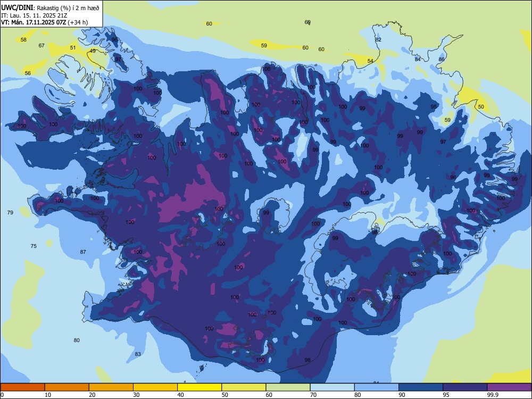Click the map value 86
Image resolution: width=532 pixels, height=399 pixels.
[x=442, y=59]
